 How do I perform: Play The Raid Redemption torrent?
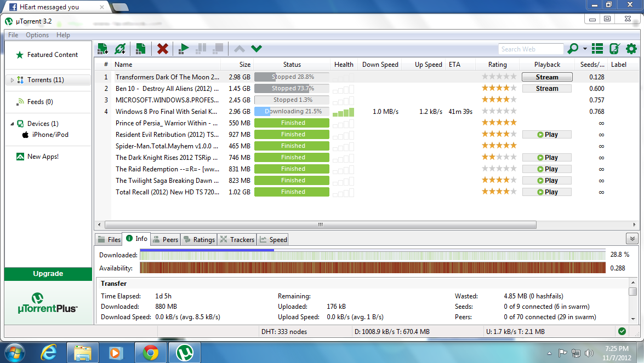tap(547, 169)
